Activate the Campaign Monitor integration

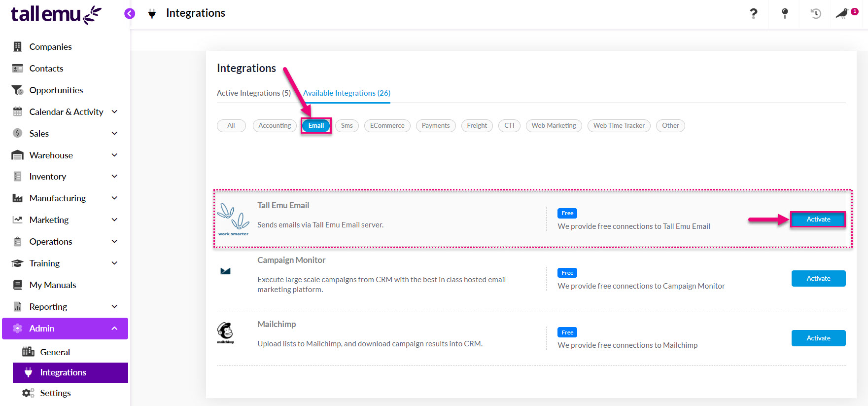pyautogui.click(x=818, y=278)
